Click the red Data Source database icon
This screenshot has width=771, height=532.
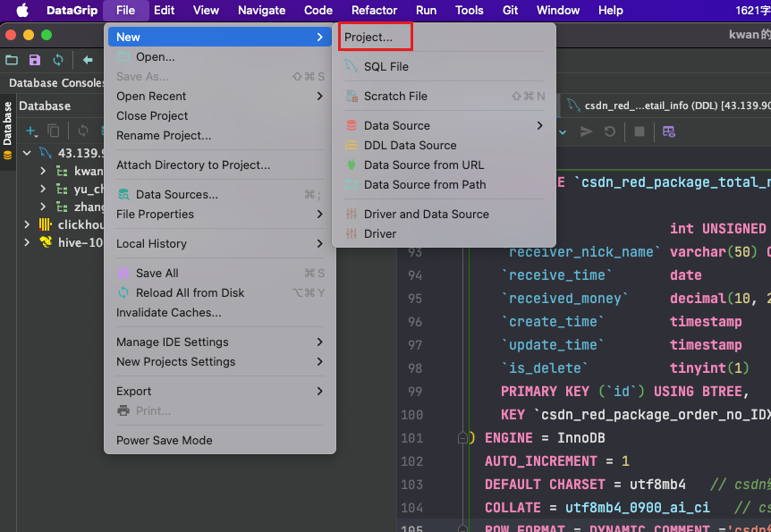352,125
